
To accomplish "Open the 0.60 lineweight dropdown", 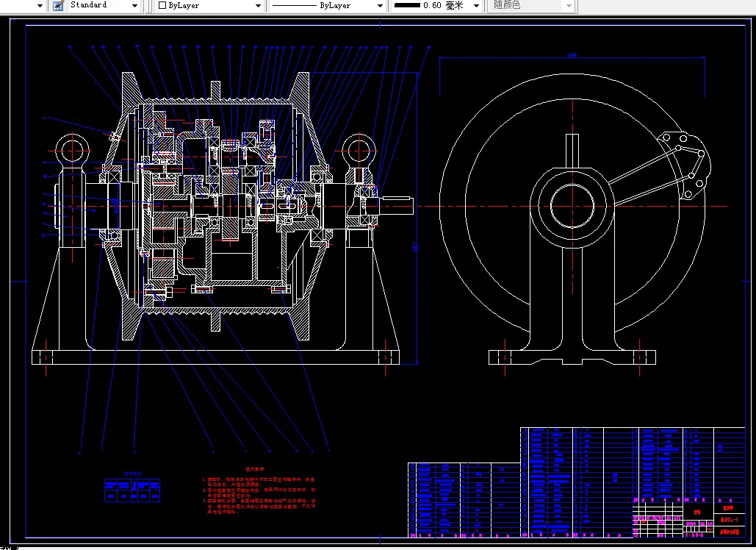I will (476, 5).
